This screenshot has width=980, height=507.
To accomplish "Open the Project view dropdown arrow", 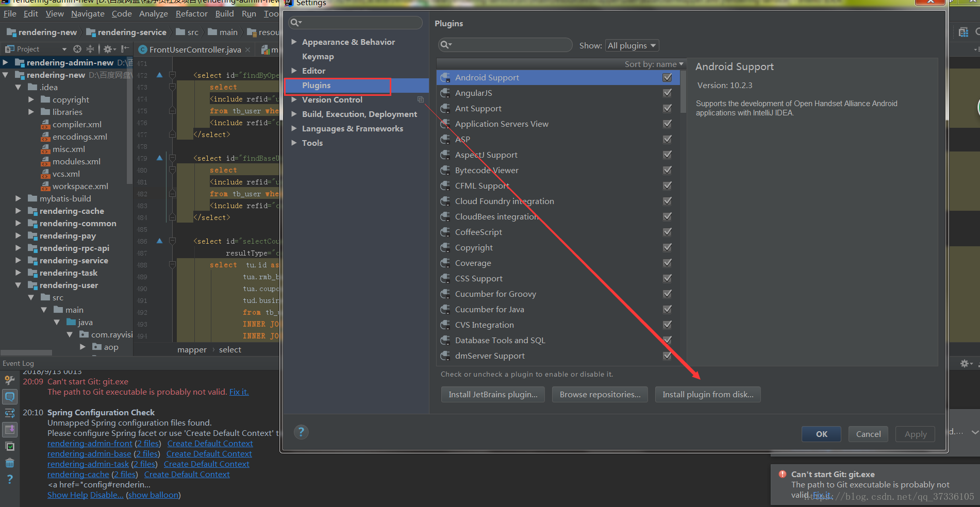I will pos(64,49).
